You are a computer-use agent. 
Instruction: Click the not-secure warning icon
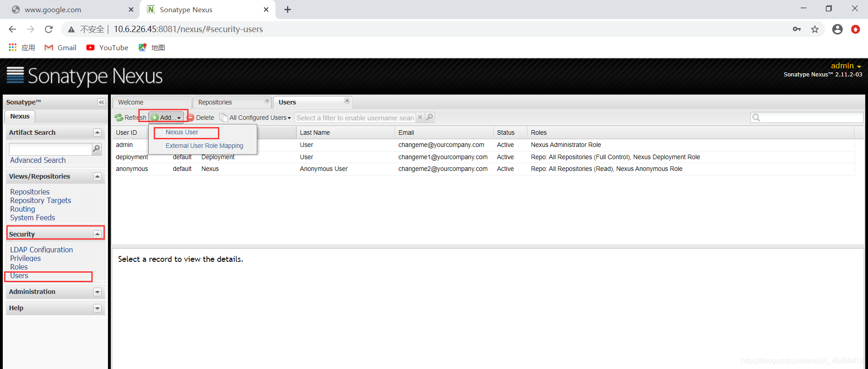[x=71, y=29]
